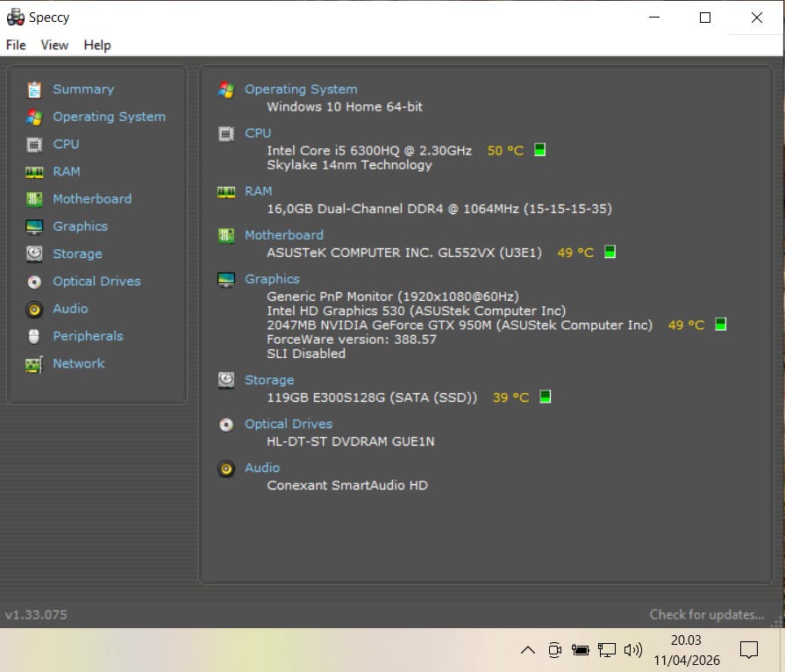785x672 pixels.
Task: Click the Audio speaker icon in main panel
Action: pyautogui.click(x=226, y=468)
